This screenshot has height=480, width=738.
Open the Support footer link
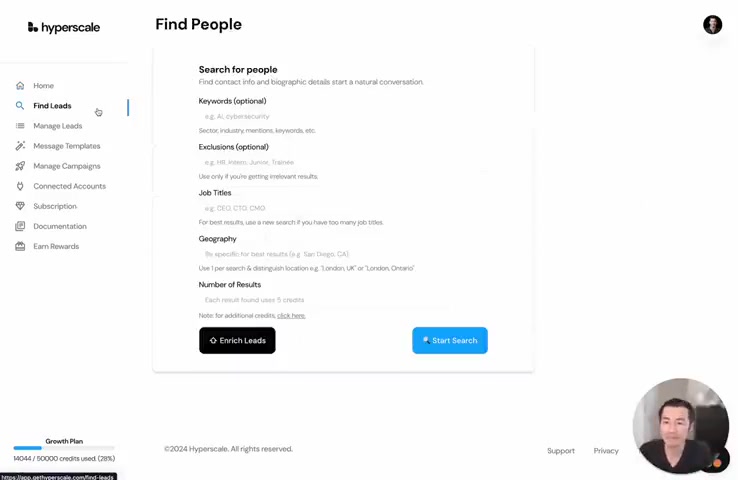[x=561, y=451]
